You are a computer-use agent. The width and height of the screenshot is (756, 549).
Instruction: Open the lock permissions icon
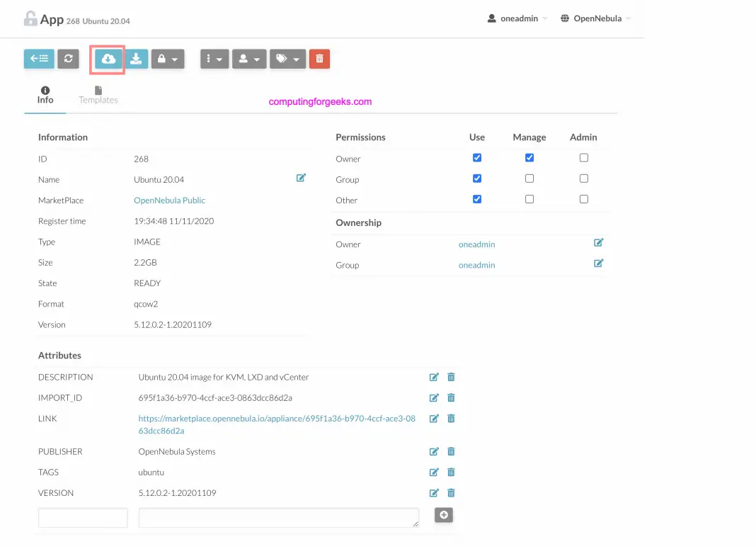168,59
